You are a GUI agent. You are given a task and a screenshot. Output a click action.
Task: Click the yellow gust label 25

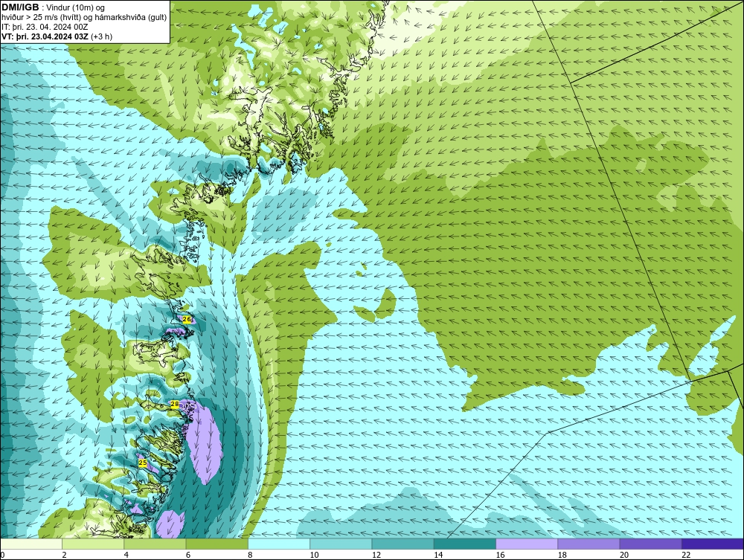coord(142,462)
